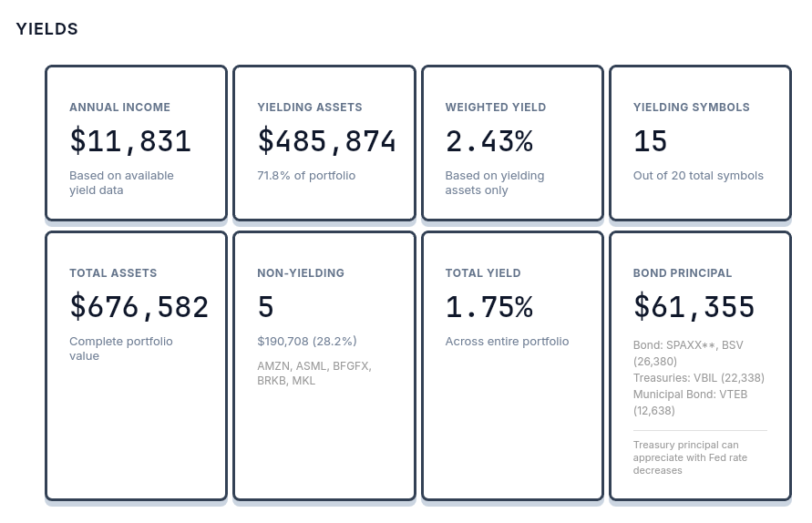The height and width of the screenshot is (523, 812).
Task: Select the Total Assets card title
Action: click(x=113, y=273)
